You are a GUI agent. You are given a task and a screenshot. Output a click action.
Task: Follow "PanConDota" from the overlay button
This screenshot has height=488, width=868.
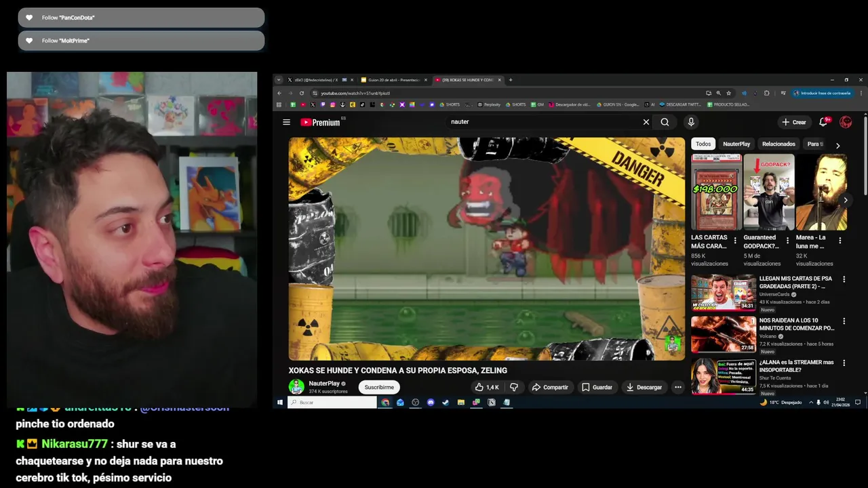coord(141,18)
